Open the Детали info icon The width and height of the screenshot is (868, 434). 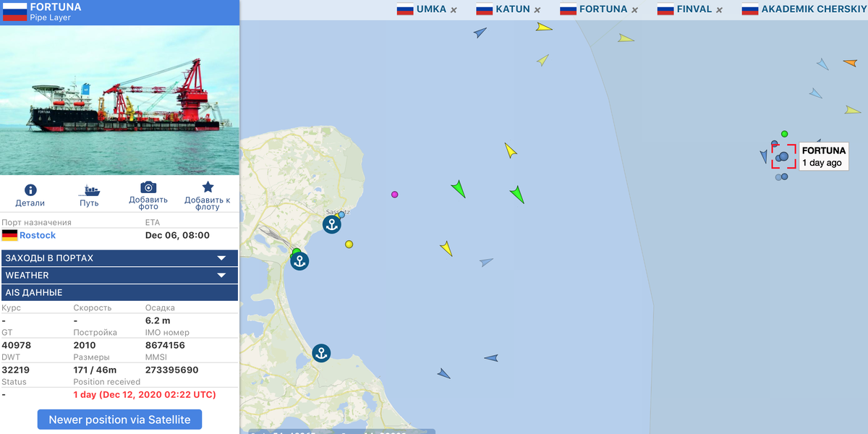coord(30,190)
